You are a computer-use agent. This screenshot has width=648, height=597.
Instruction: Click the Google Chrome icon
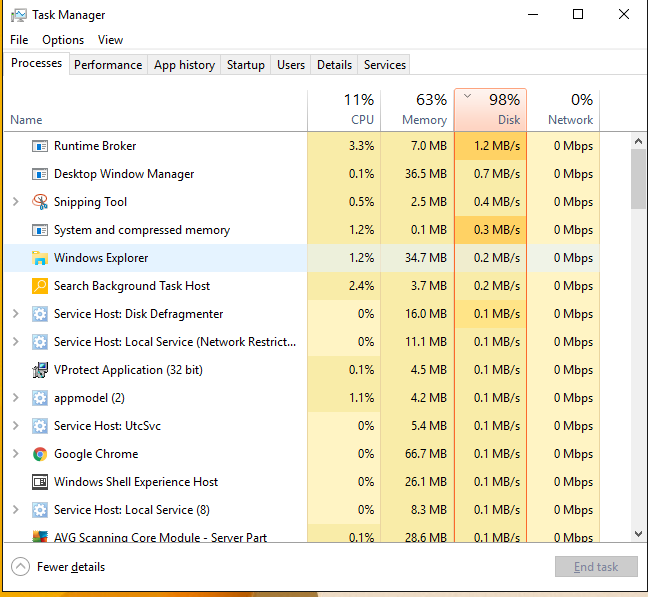[x=40, y=454]
